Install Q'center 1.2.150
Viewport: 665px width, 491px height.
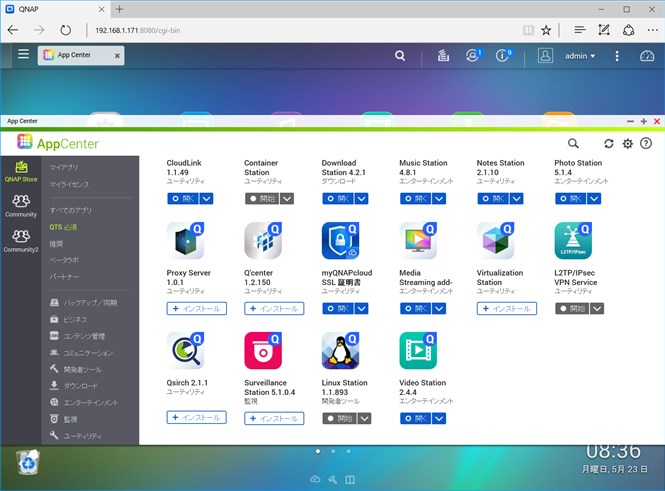pyautogui.click(x=274, y=309)
